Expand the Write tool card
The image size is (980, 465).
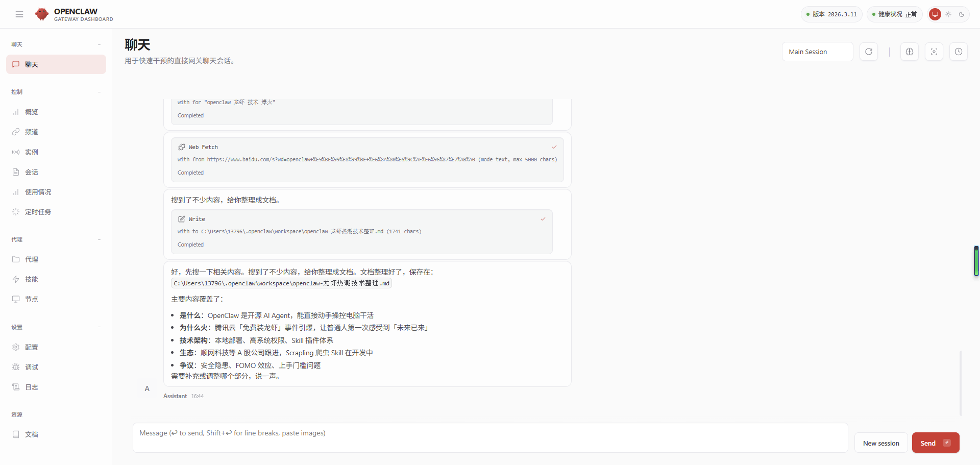point(362,232)
